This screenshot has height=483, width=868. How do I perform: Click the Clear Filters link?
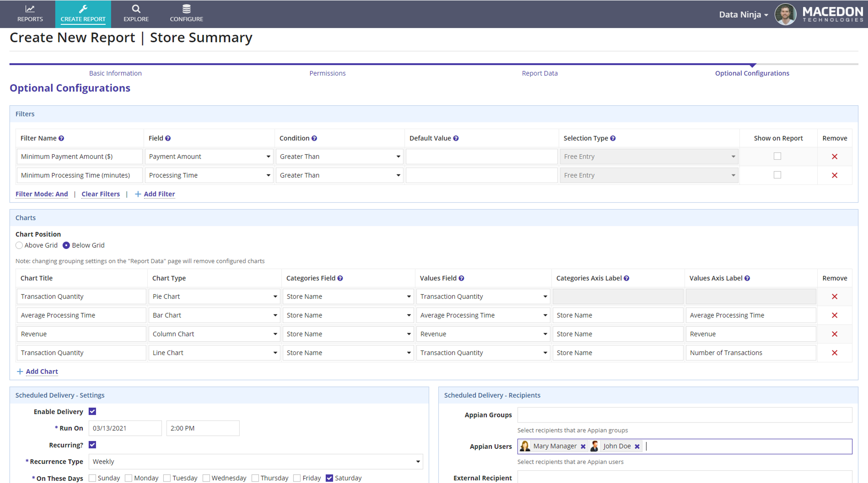[101, 194]
